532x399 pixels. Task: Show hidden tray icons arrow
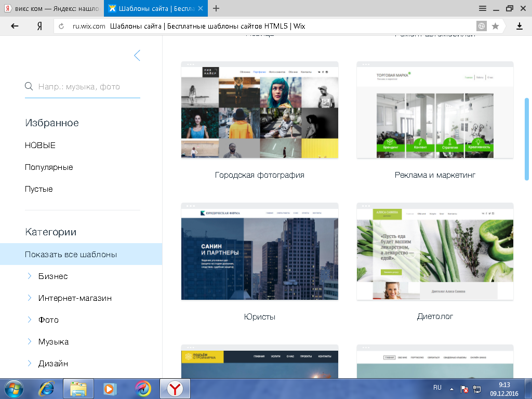coord(451,389)
